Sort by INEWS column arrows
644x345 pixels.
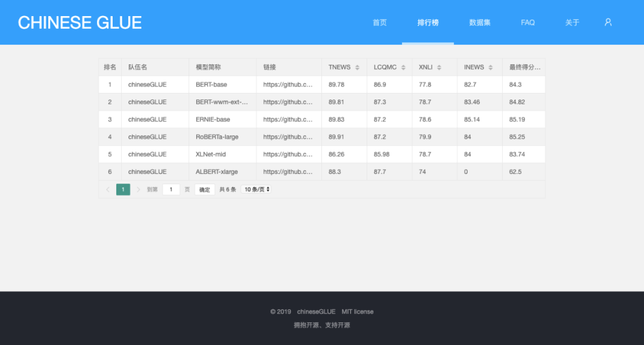point(490,67)
